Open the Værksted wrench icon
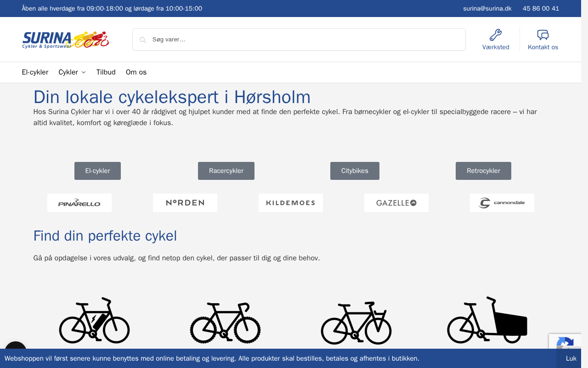Screen dimensions: 588x368 pyautogui.click(x=496, y=35)
